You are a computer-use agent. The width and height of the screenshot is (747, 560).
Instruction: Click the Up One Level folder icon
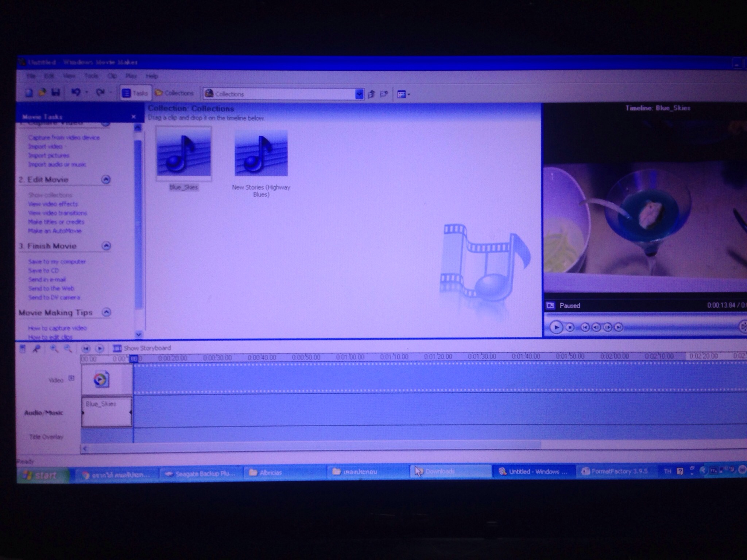(372, 94)
